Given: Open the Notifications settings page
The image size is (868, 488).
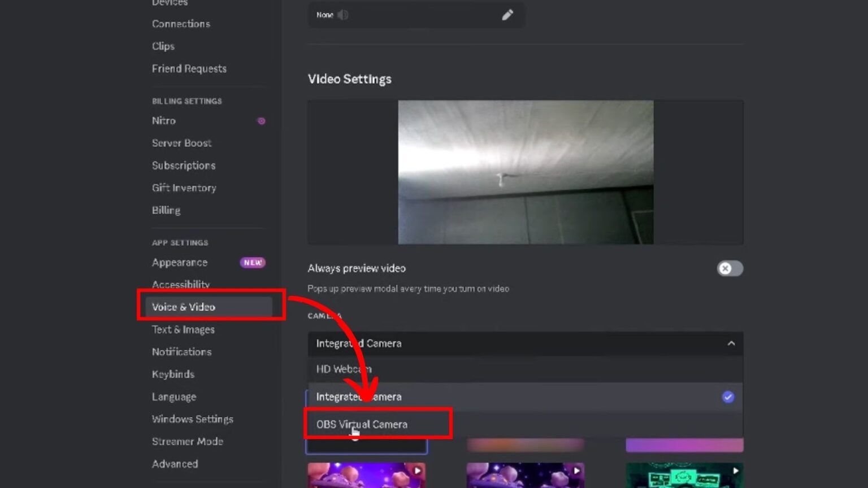Looking at the screenshot, I should point(181,352).
